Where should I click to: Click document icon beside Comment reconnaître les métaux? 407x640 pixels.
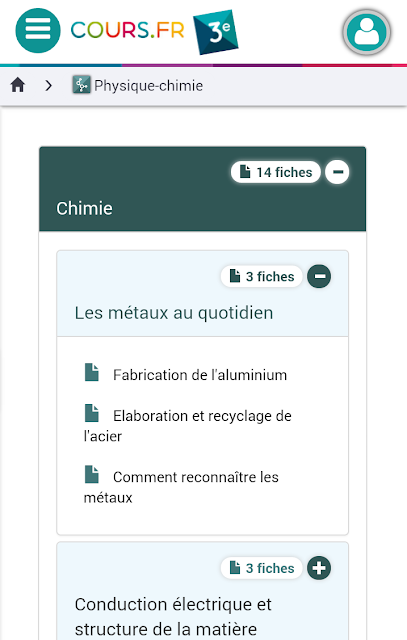tap(91, 474)
